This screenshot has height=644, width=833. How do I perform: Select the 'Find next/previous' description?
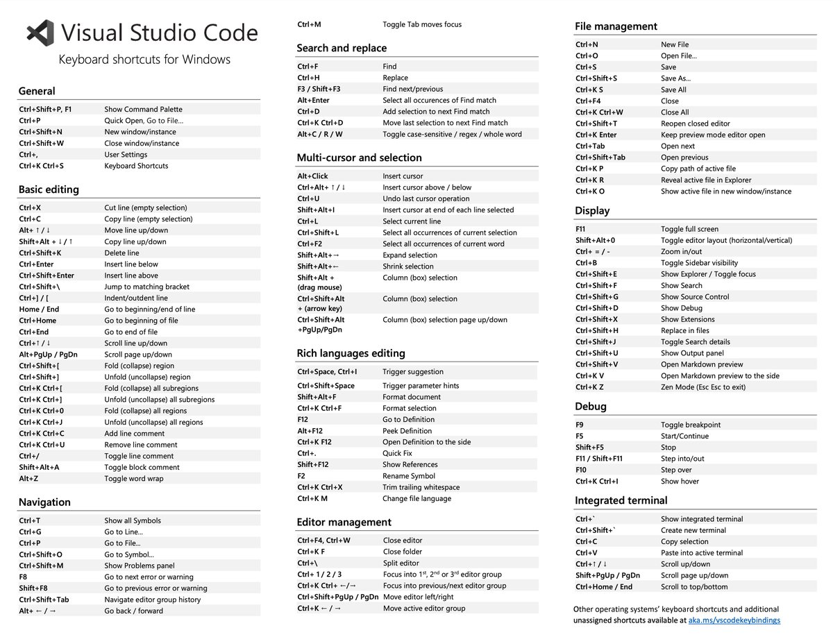click(413, 89)
